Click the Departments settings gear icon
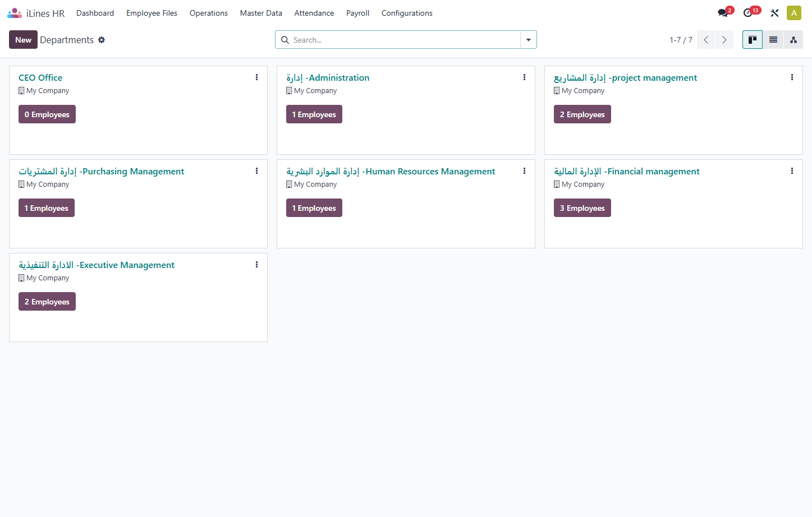This screenshot has height=517, width=812. pos(102,40)
